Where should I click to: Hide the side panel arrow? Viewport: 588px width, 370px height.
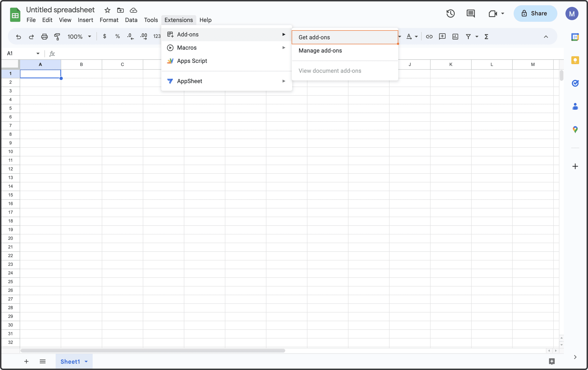tap(575, 357)
